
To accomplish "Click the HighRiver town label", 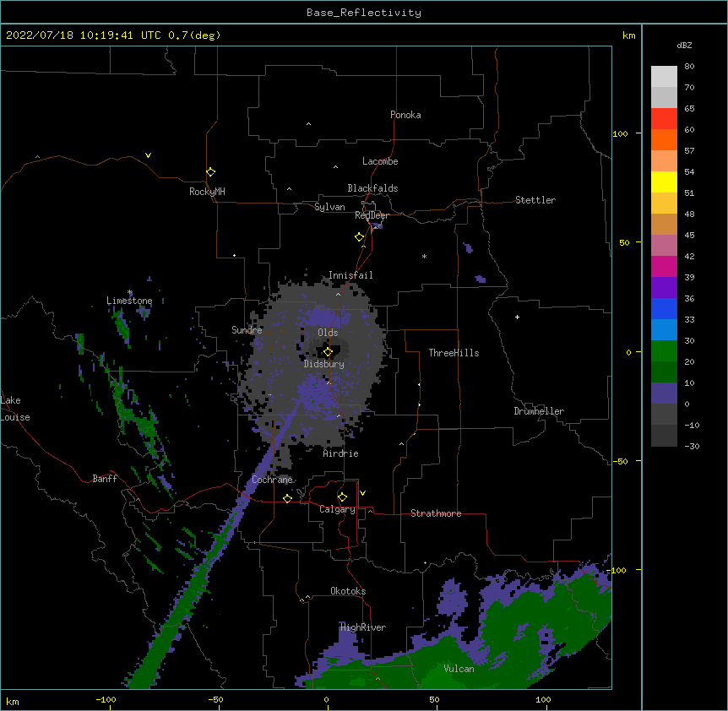I will pos(363,627).
